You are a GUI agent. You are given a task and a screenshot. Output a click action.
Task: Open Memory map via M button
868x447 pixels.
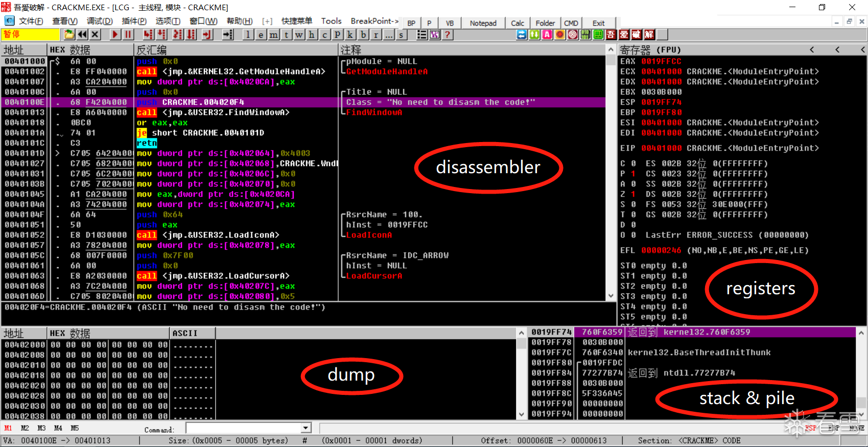(x=273, y=35)
